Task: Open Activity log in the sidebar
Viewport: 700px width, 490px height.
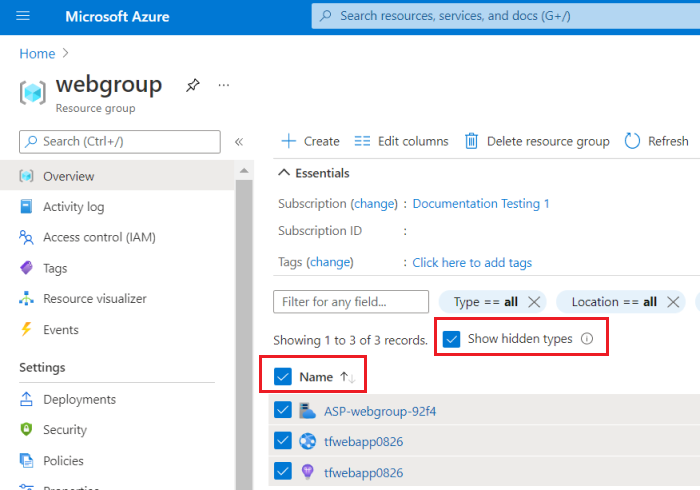Action: (73, 207)
